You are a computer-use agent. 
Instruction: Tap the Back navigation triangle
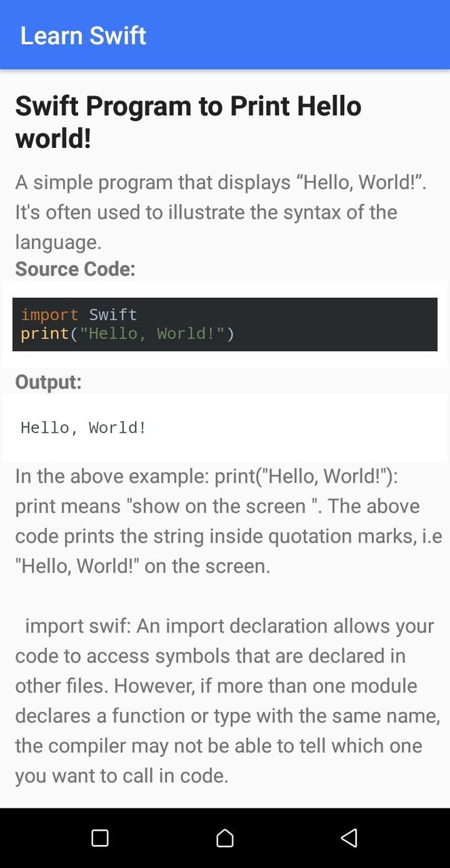tap(349, 838)
